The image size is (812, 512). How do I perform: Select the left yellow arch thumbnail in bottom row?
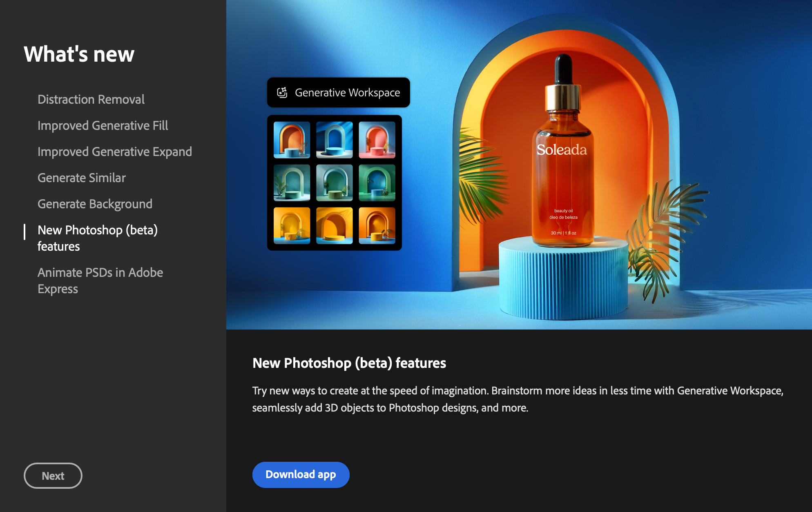[292, 225]
